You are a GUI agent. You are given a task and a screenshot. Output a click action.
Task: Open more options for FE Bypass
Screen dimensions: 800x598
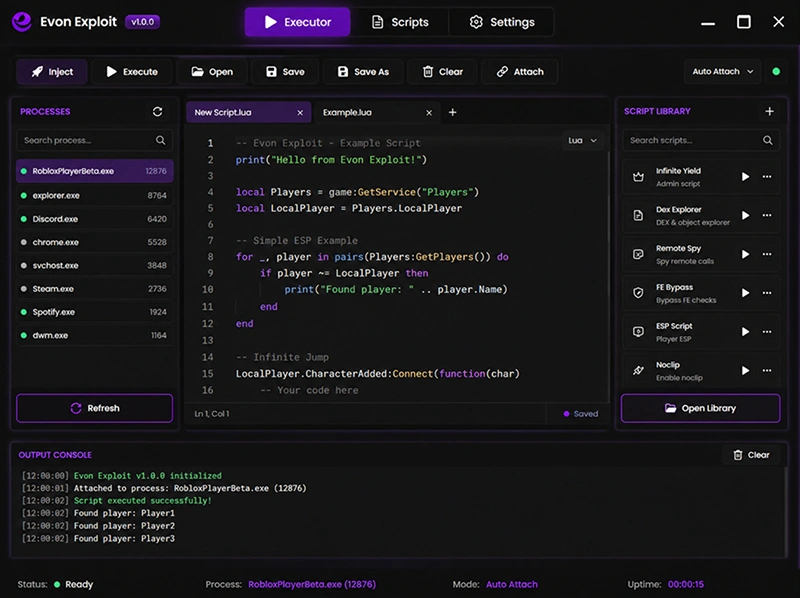(x=767, y=293)
